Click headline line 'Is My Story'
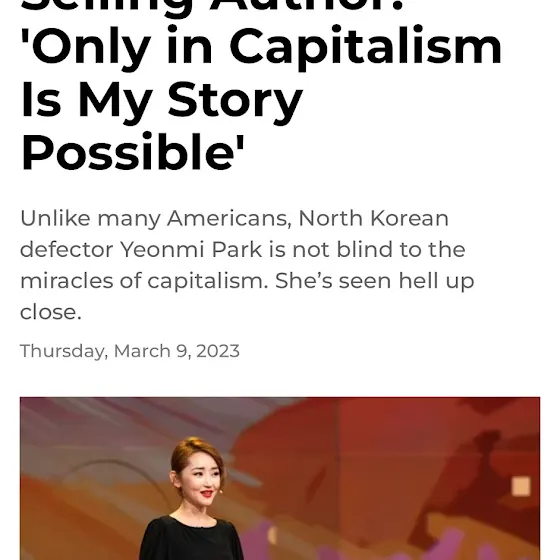The height and width of the screenshot is (560, 560). pyautogui.click(x=161, y=100)
